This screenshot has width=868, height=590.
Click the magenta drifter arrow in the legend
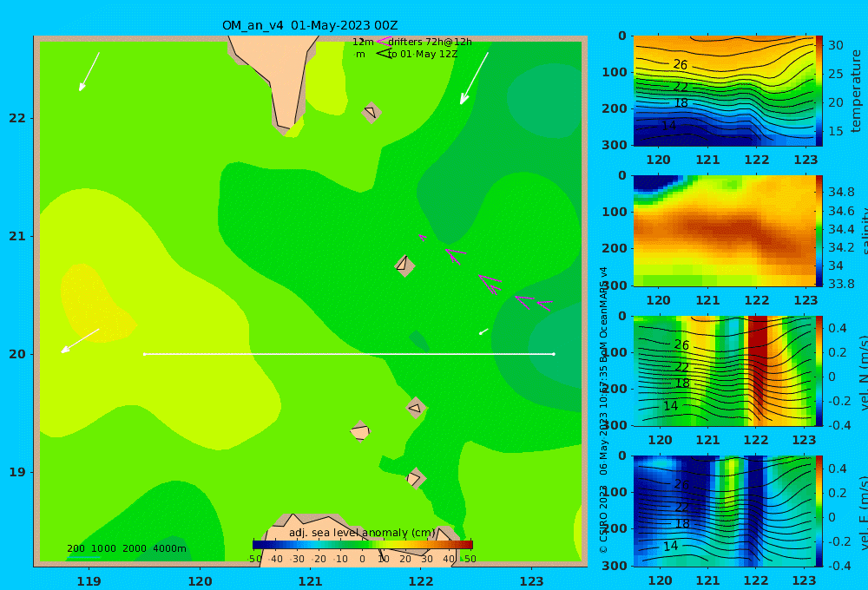coord(383,42)
